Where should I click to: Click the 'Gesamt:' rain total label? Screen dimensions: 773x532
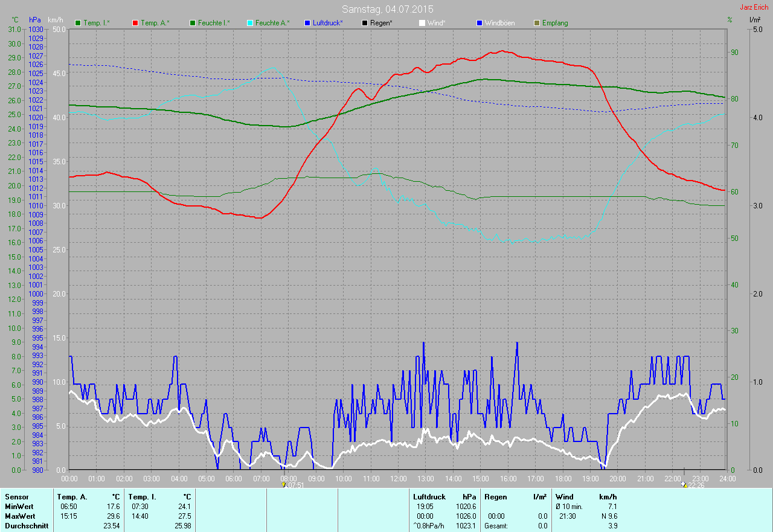click(496, 526)
